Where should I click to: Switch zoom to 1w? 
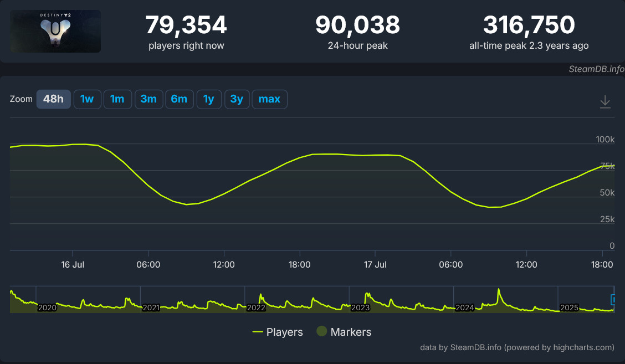click(88, 99)
